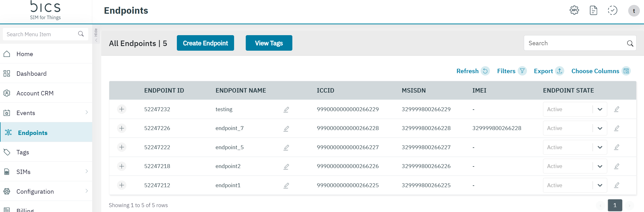The image size is (644, 212).
Task: Click the Refresh icon above the table
Action: click(x=485, y=71)
